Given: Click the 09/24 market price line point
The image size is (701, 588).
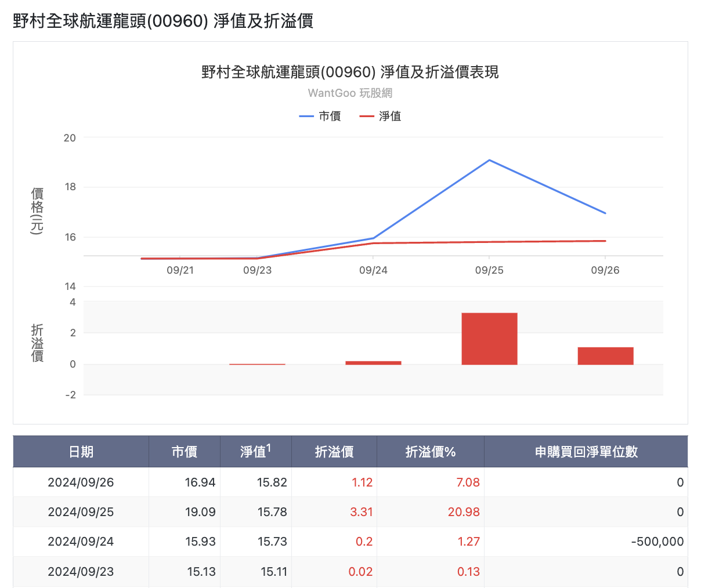Looking at the screenshot, I should 373,238.
